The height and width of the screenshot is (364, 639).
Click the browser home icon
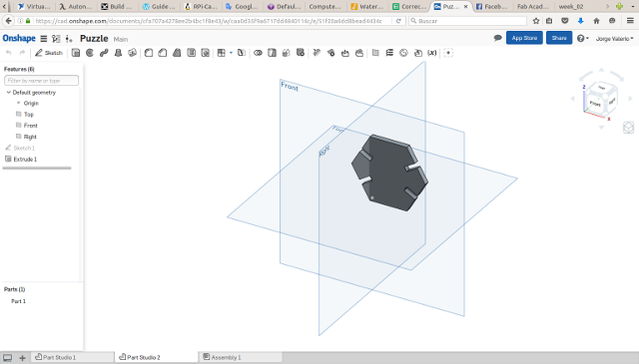click(x=596, y=21)
